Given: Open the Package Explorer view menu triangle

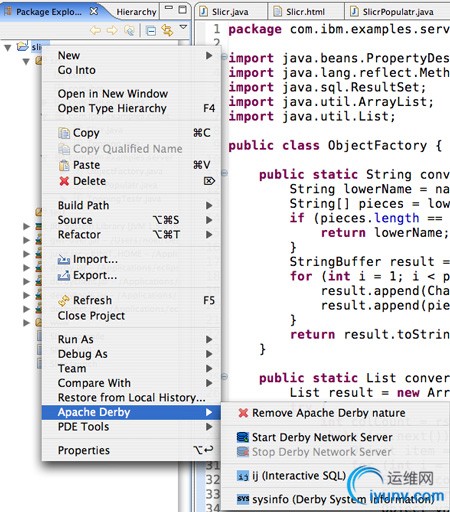Looking at the screenshot, I should [183, 27].
